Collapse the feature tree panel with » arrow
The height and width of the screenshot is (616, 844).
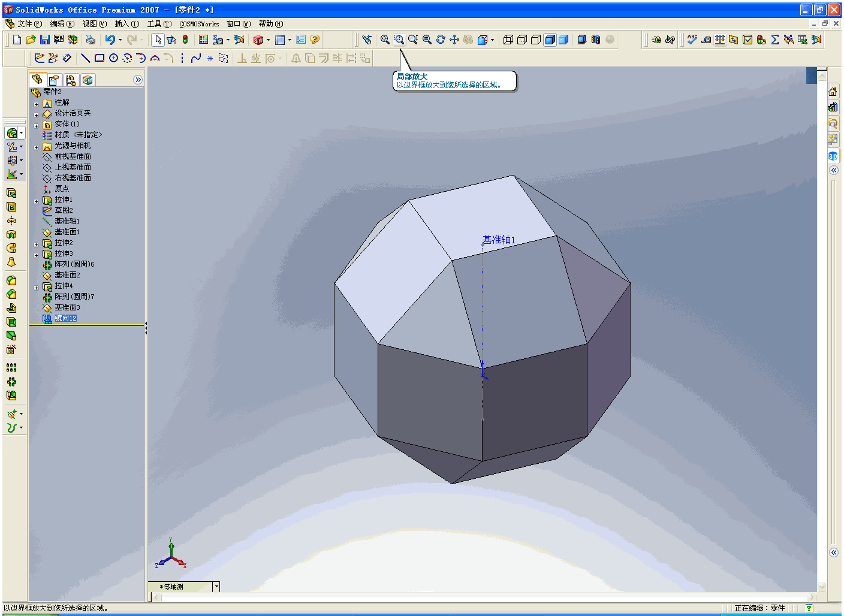point(138,80)
